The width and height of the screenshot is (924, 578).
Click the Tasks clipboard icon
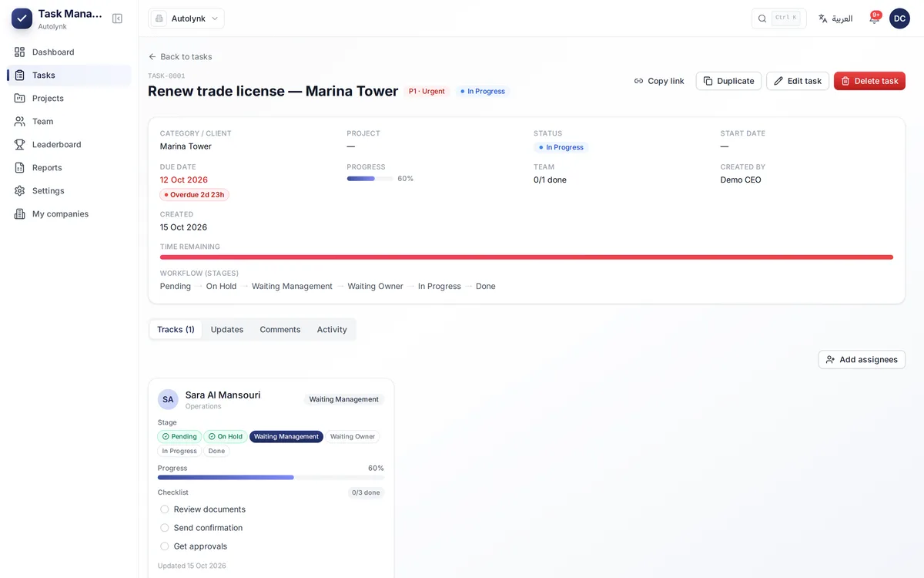[20, 76]
